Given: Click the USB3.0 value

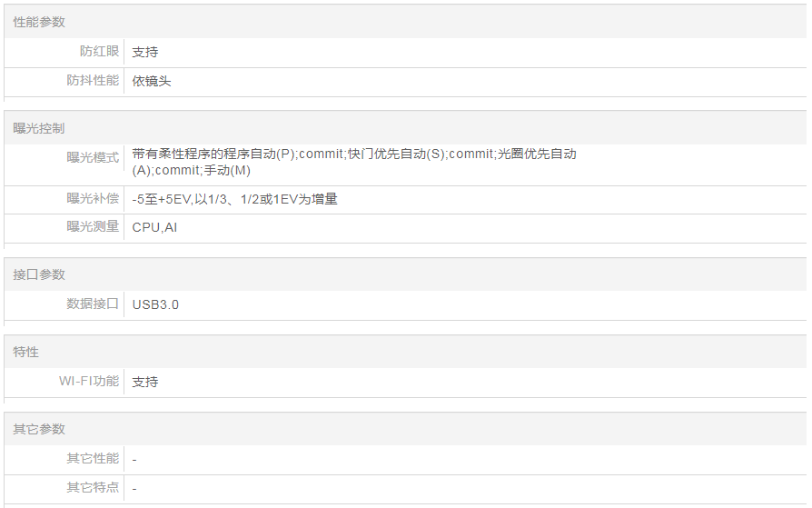Looking at the screenshot, I should tap(155, 304).
